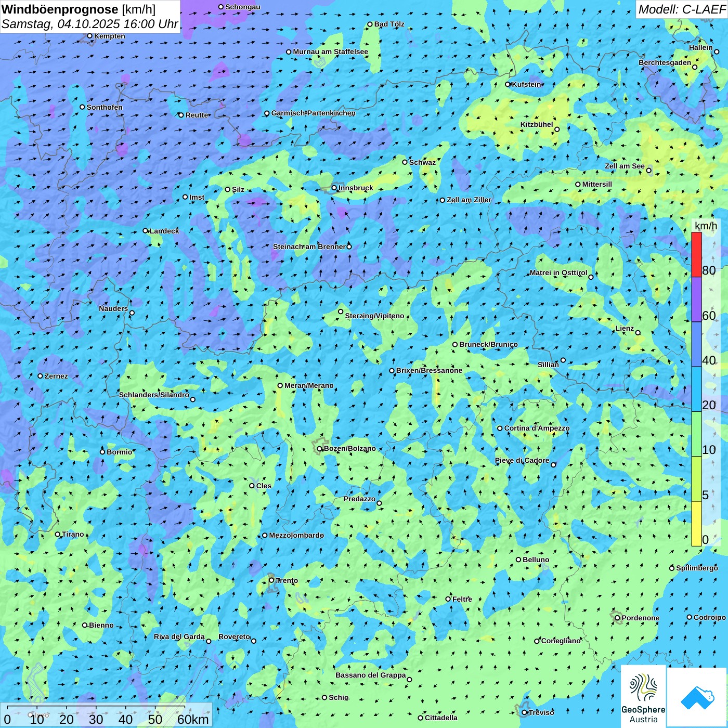This screenshot has height=728, width=728.
Task: Click the Bormio location marker
Action: point(102,452)
